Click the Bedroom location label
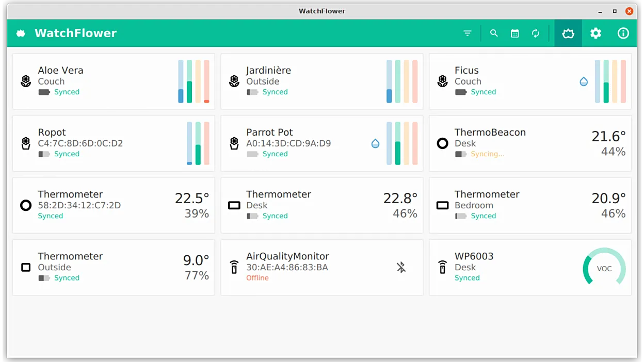Screen dimensions: 644x362 (474, 205)
